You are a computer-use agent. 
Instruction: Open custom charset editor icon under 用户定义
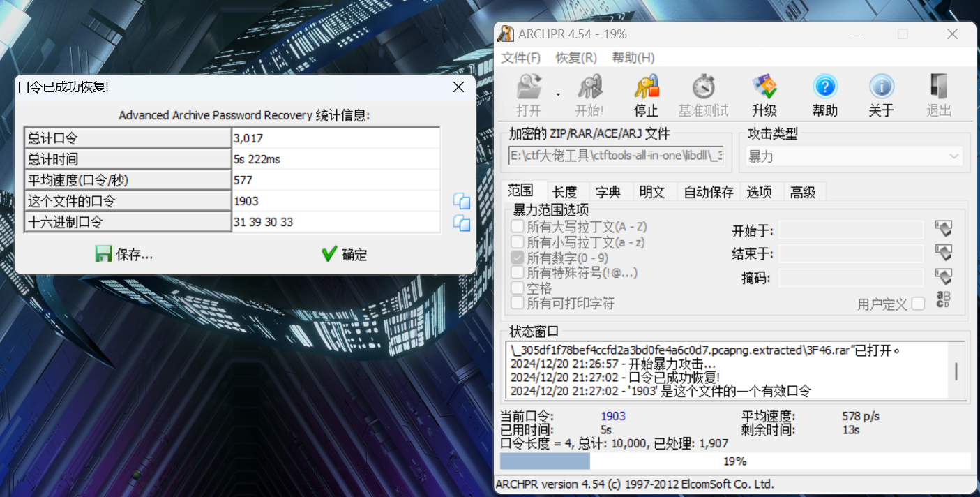(x=943, y=300)
